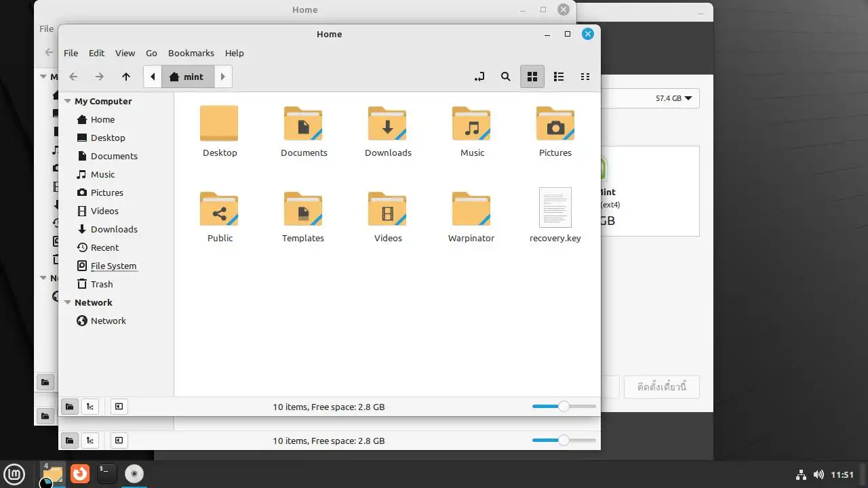This screenshot has width=868, height=488.
Task: Open the Go menu
Action: tap(151, 53)
